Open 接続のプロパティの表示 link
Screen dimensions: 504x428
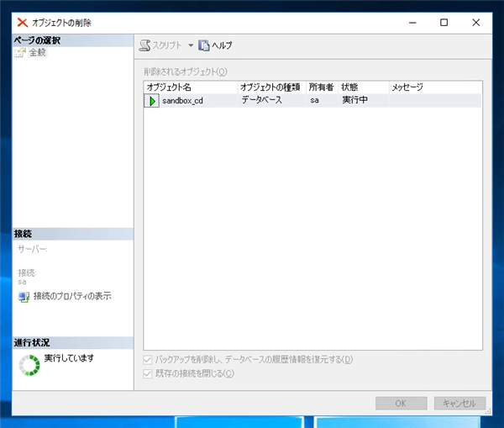click(x=72, y=296)
